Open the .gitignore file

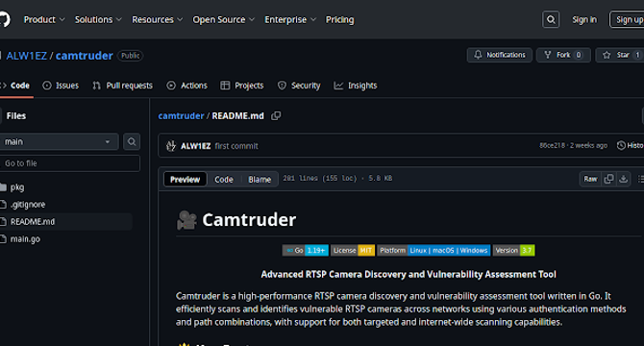tap(28, 205)
